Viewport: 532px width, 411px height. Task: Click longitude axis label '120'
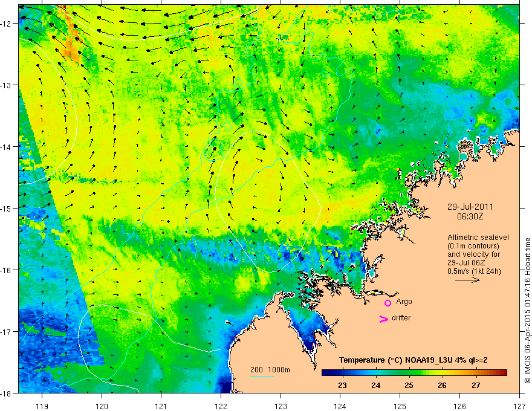click(x=102, y=406)
